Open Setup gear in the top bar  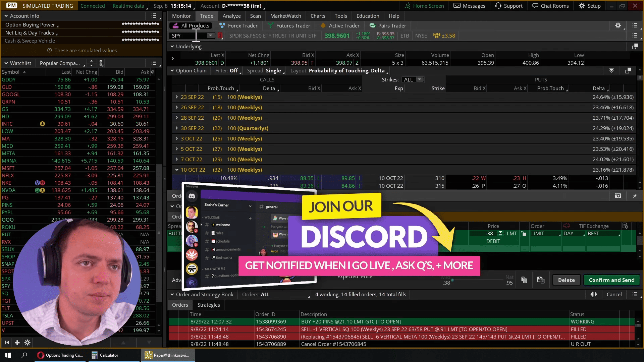(582, 6)
